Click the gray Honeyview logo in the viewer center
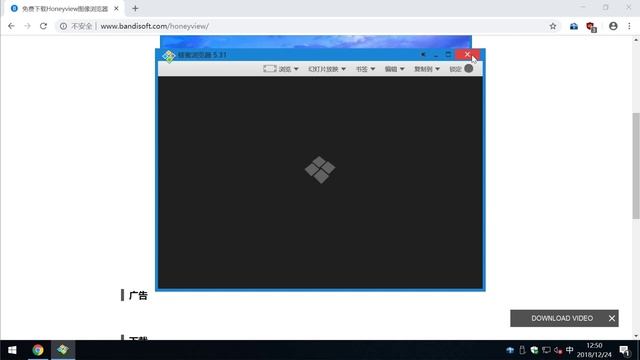This screenshot has height=360, width=640. tap(320, 169)
